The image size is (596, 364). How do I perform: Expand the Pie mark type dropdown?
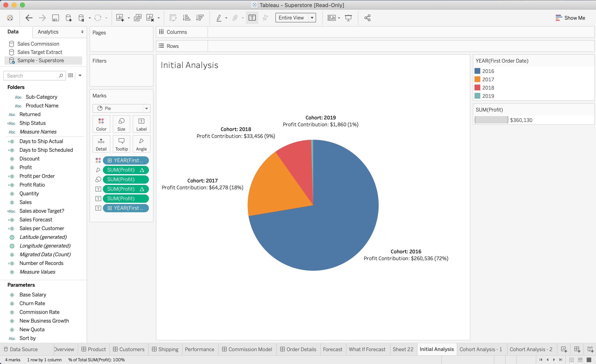tap(146, 108)
